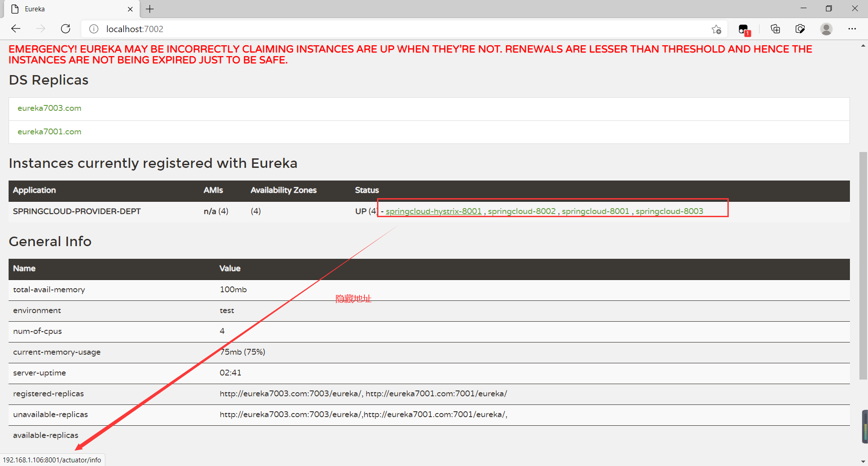The width and height of the screenshot is (868, 466).
Task: Click the DS Replicas heading
Action: coord(49,80)
